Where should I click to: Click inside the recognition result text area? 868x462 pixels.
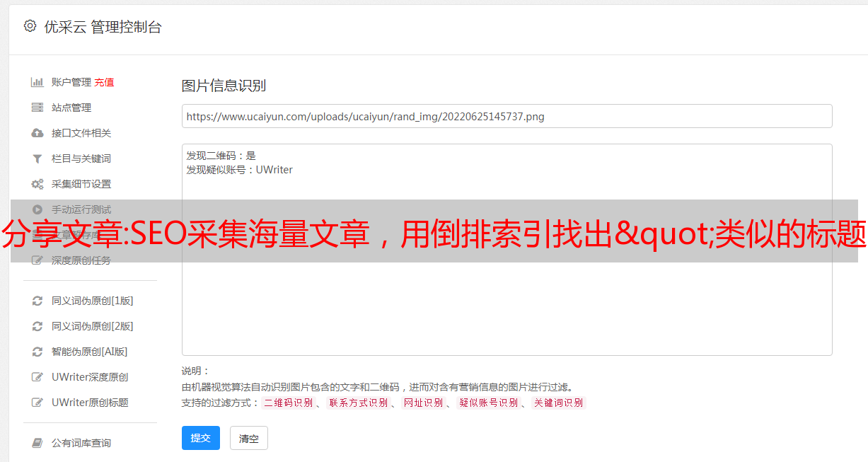pyautogui.click(x=507, y=250)
